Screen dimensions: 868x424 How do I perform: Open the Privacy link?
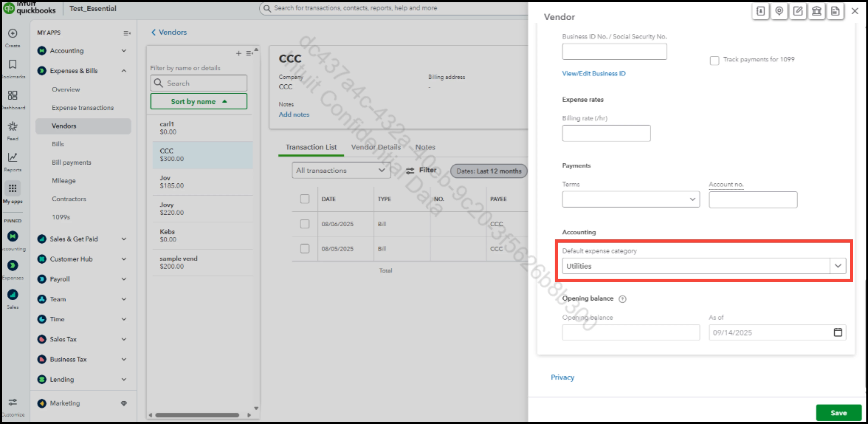pyautogui.click(x=562, y=377)
